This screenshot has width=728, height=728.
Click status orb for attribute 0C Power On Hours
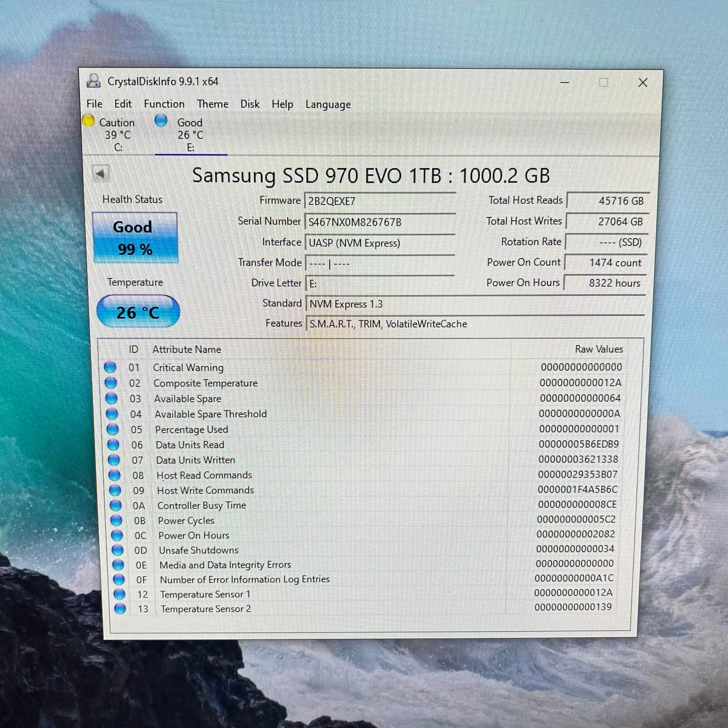point(117,535)
